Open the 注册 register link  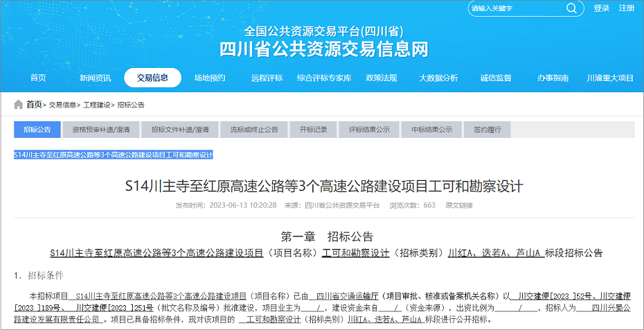point(627,8)
